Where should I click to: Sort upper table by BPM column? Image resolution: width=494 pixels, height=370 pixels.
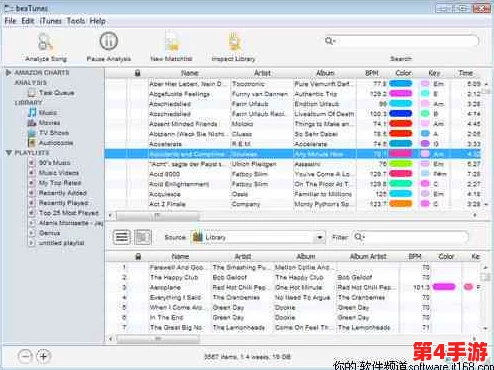(372, 73)
